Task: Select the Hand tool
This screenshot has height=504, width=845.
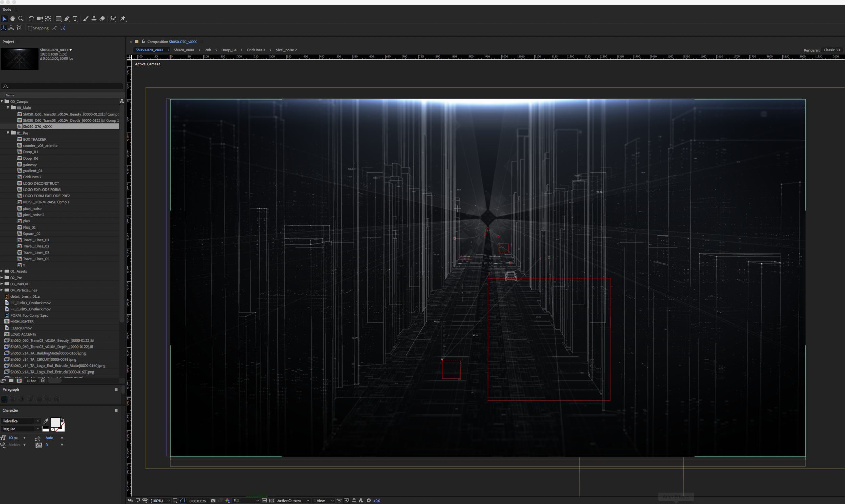Action: pos(13,19)
